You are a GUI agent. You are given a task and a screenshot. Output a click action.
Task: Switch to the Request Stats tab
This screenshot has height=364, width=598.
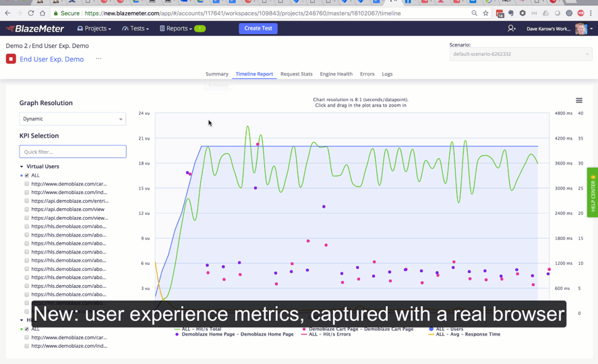click(x=297, y=74)
